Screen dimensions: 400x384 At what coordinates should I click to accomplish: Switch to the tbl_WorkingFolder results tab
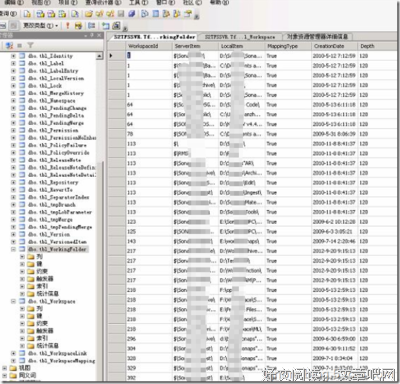154,37
